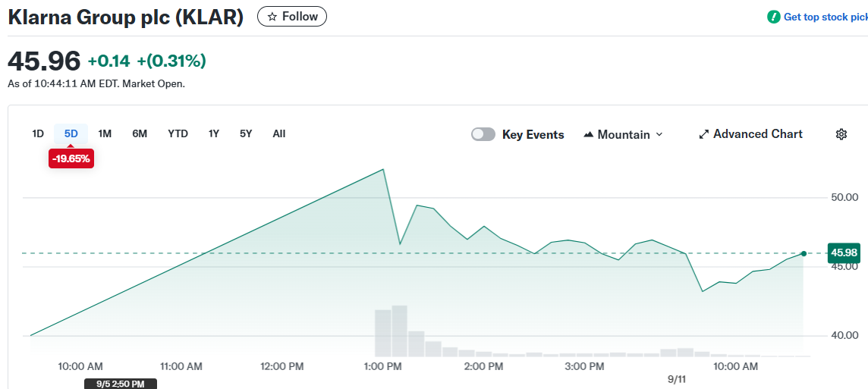This screenshot has width=868, height=389.
Task: Open the Advanced Chart view
Action: pyautogui.click(x=750, y=134)
